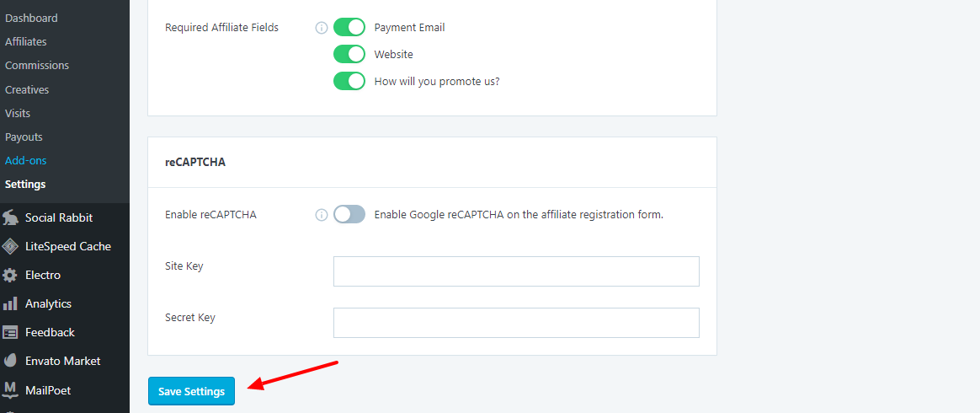Turn off the Website required field toggle
This screenshot has width=980, height=413.
[x=349, y=54]
